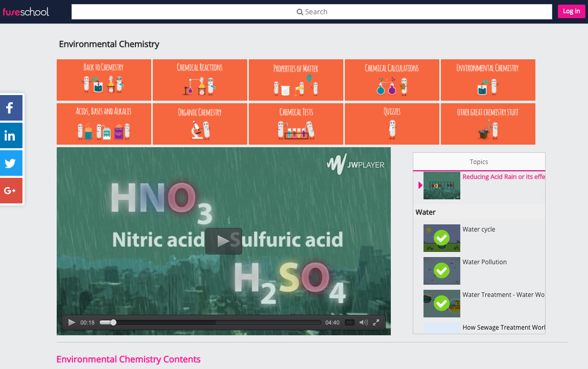The width and height of the screenshot is (588, 369).
Task: Click the HD quality badge in the player
Action: tap(350, 322)
